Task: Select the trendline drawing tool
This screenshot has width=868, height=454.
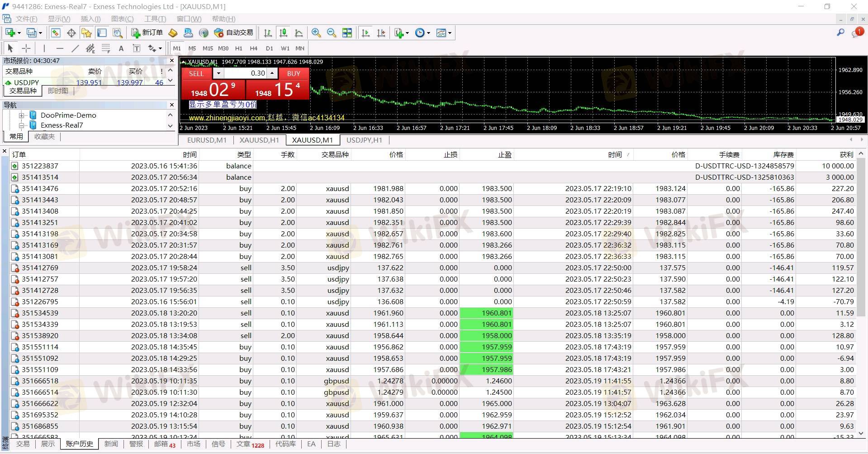Action: coord(75,48)
